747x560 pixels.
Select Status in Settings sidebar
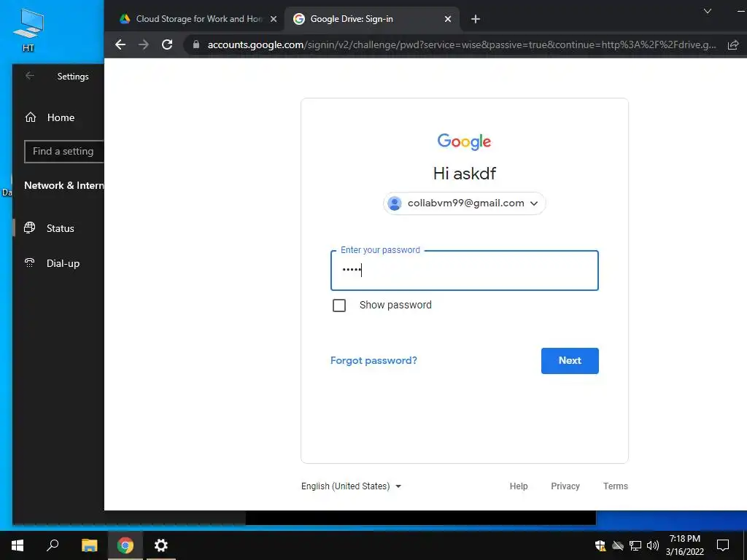click(58, 228)
